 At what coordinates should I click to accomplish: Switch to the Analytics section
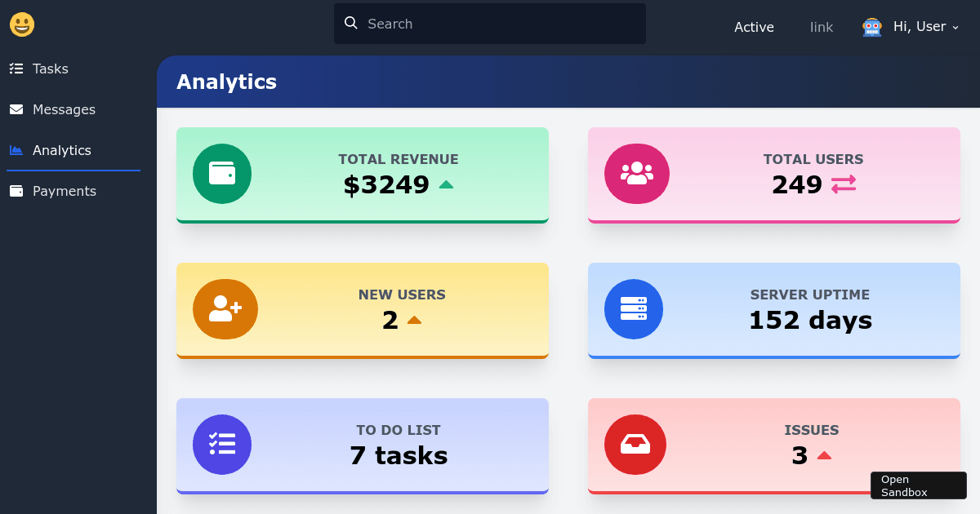61,150
